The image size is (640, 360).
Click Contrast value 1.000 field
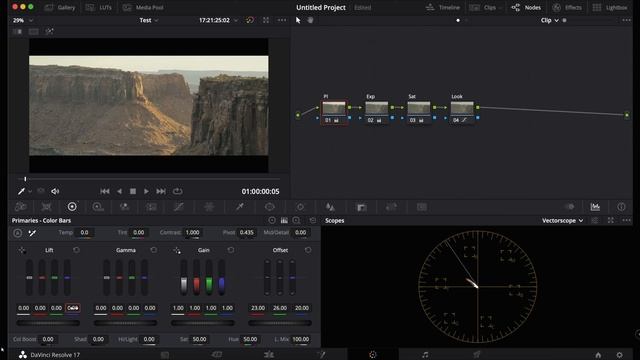click(192, 232)
